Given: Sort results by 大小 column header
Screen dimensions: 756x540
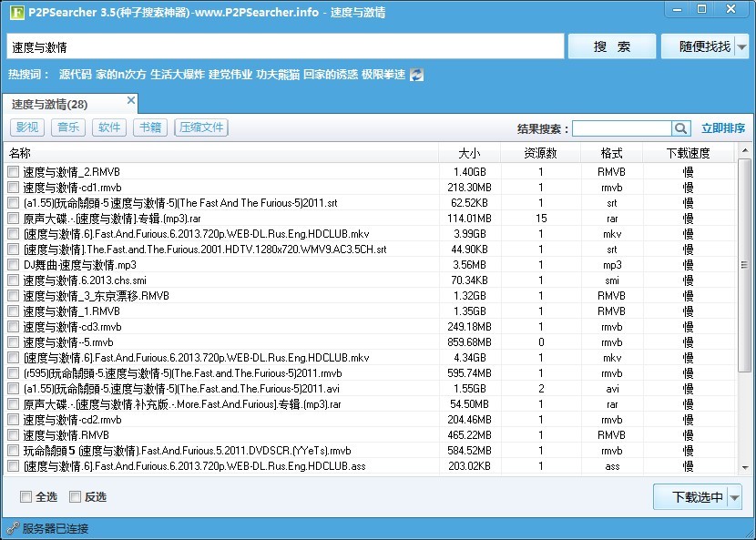Looking at the screenshot, I should tap(469, 153).
